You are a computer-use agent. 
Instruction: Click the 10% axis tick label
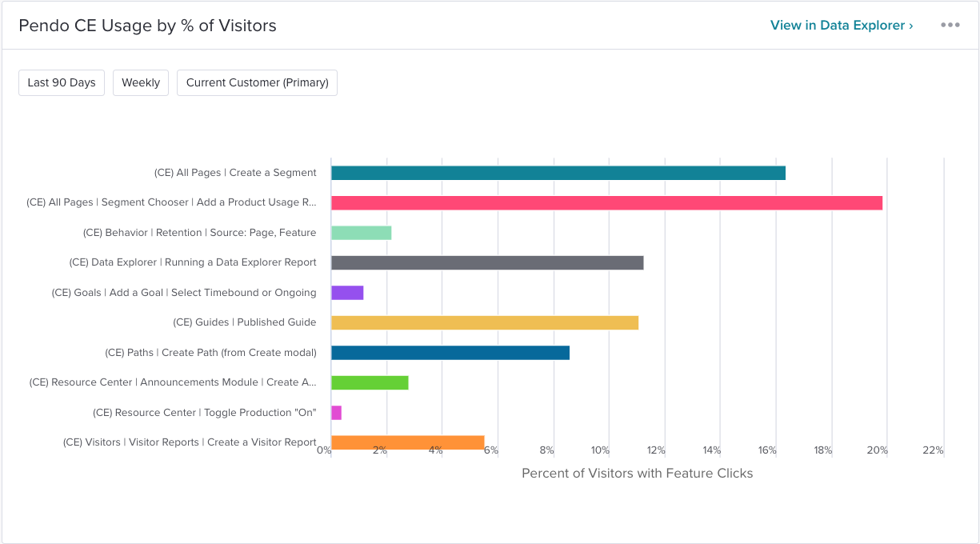(x=600, y=450)
